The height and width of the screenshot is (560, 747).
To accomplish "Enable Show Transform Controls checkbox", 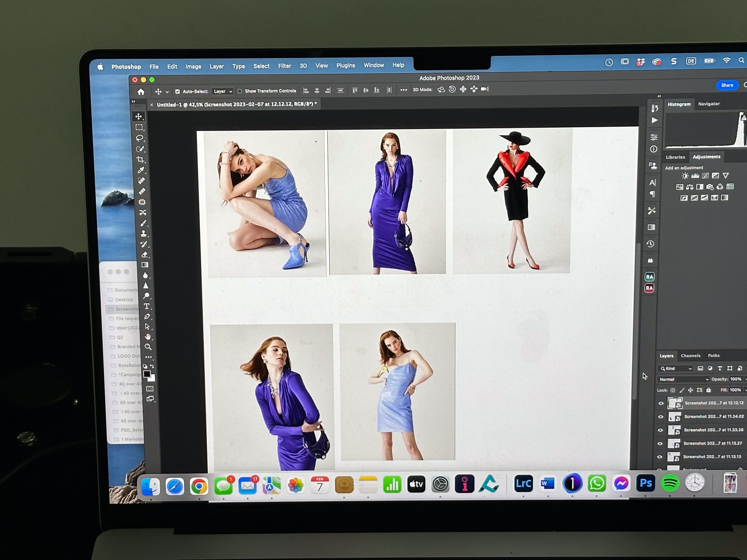I will pos(239,91).
